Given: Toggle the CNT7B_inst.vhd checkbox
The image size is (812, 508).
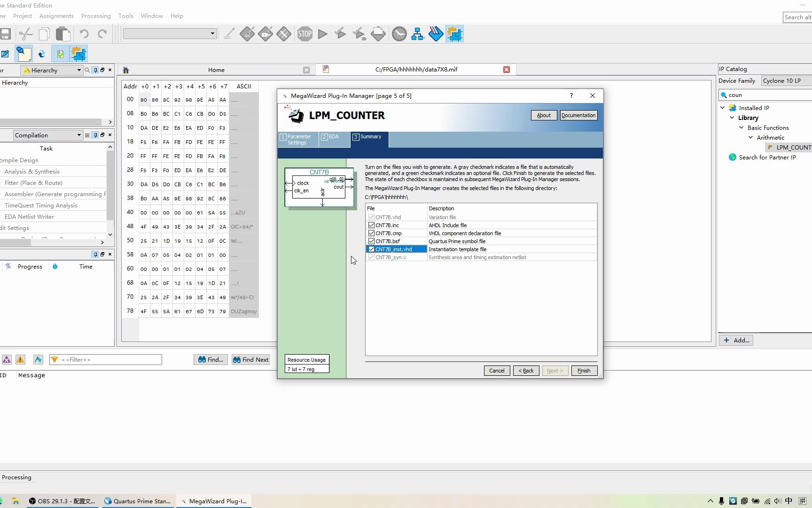Looking at the screenshot, I should pos(372,249).
